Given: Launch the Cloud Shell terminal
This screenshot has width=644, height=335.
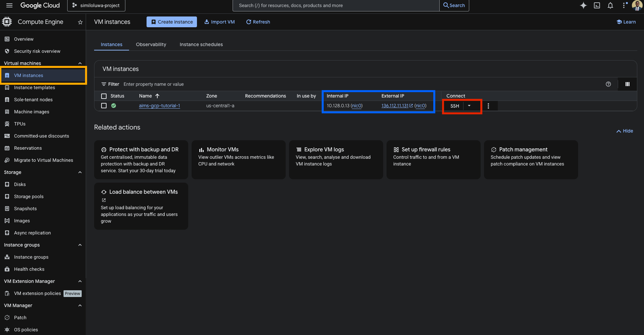Looking at the screenshot, I should pyautogui.click(x=597, y=5).
